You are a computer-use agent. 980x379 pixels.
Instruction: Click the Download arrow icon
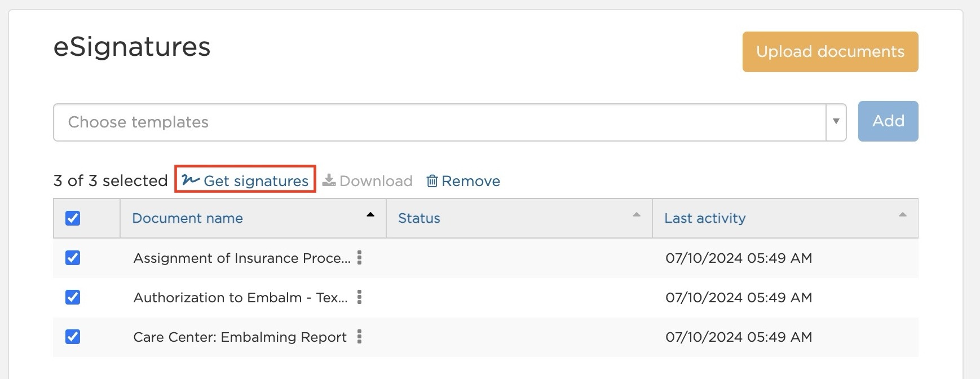(329, 180)
